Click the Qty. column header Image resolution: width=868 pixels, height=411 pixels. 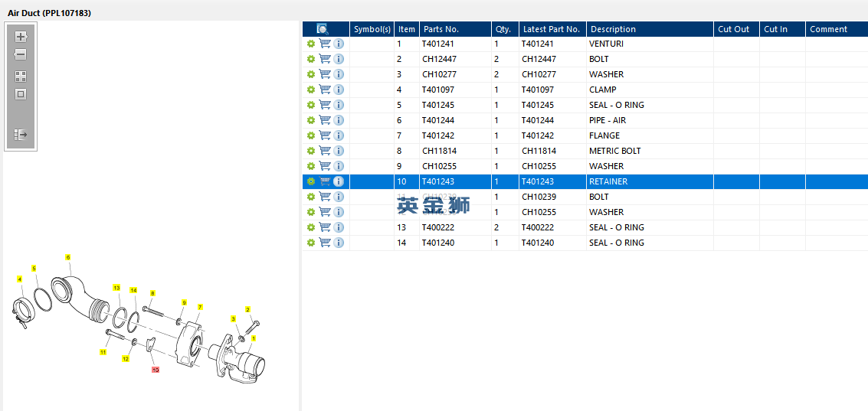(506, 29)
